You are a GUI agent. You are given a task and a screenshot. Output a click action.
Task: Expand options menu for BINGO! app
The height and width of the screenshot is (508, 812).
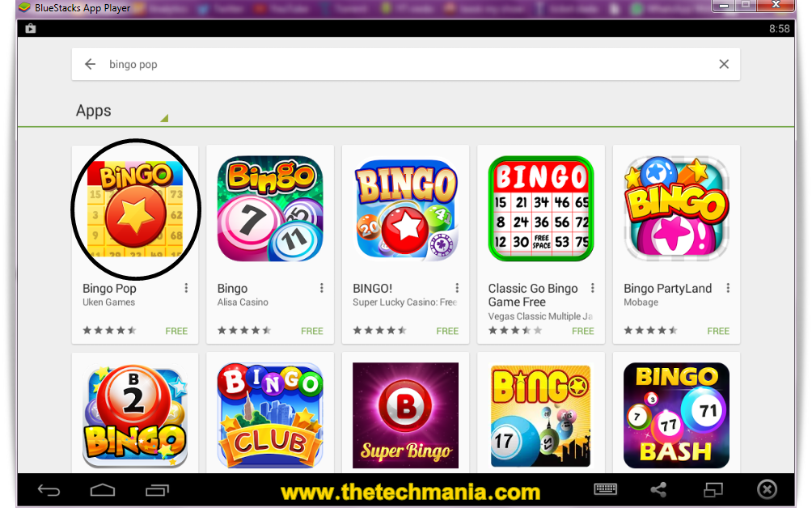(x=457, y=288)
